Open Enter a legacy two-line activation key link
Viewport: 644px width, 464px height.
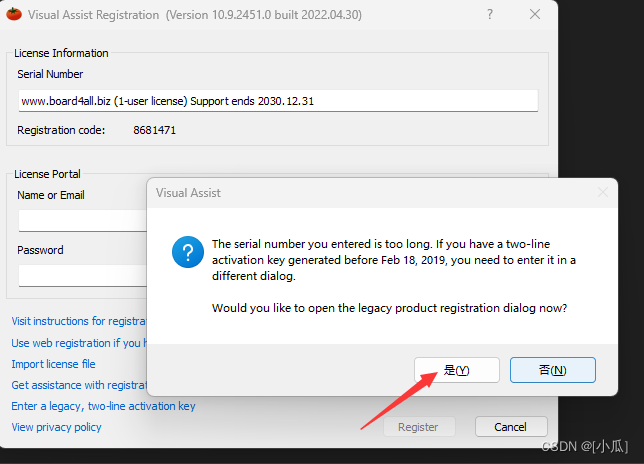point(104,406)
